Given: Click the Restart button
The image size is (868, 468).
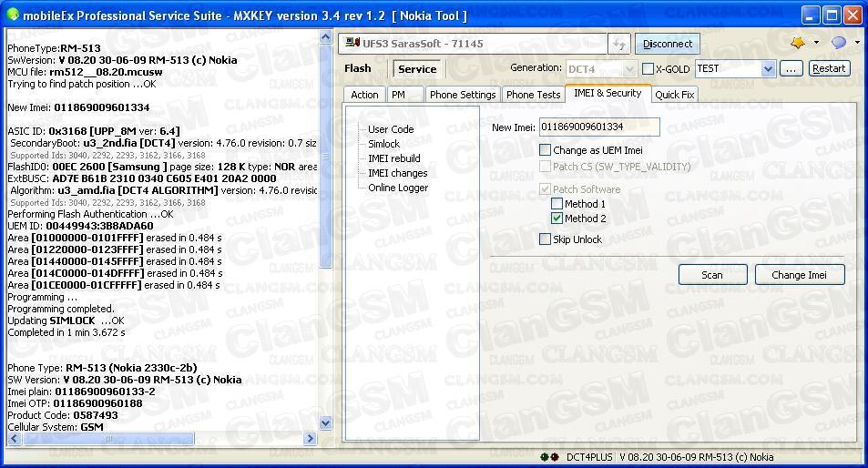Looking at the screenshot, I should pos(828,68).
